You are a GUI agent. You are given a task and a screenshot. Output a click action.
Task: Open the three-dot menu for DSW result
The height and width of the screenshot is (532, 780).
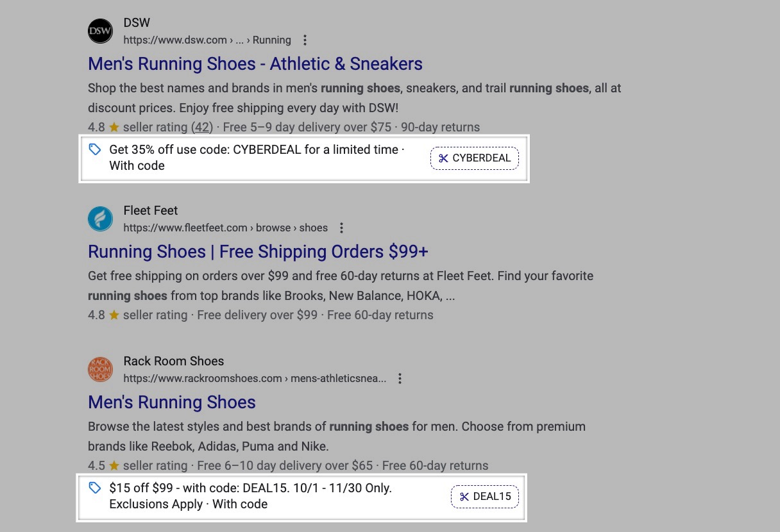click(305, 40)
